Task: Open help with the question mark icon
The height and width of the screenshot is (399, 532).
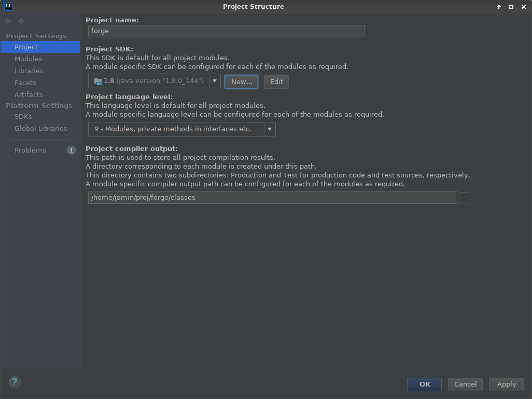Action: click(15, 382)
